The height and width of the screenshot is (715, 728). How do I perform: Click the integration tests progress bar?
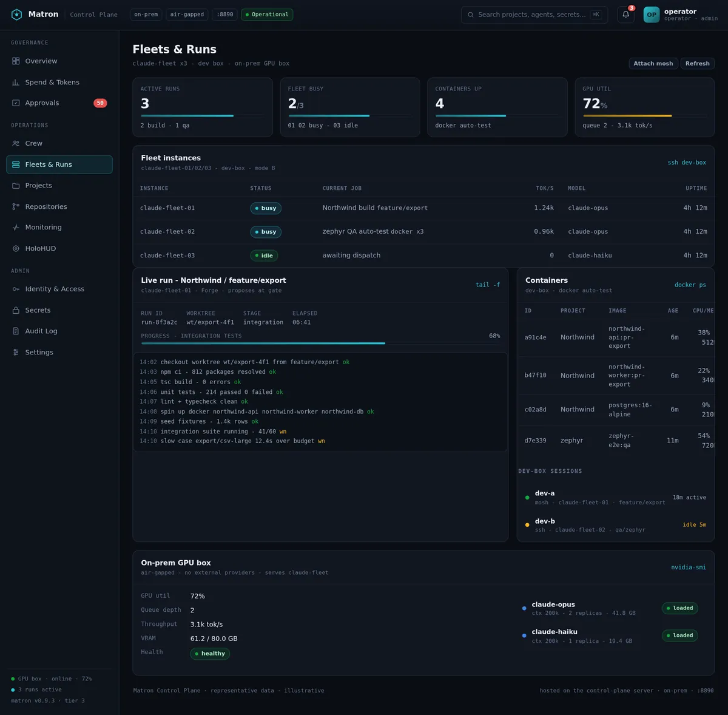320,344
